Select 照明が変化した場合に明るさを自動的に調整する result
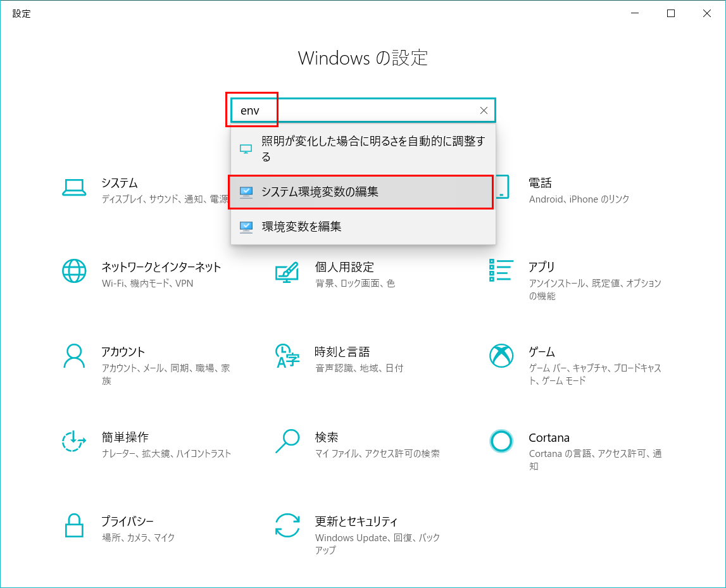Viewport: 726px width, 588px height. (363, 149)
